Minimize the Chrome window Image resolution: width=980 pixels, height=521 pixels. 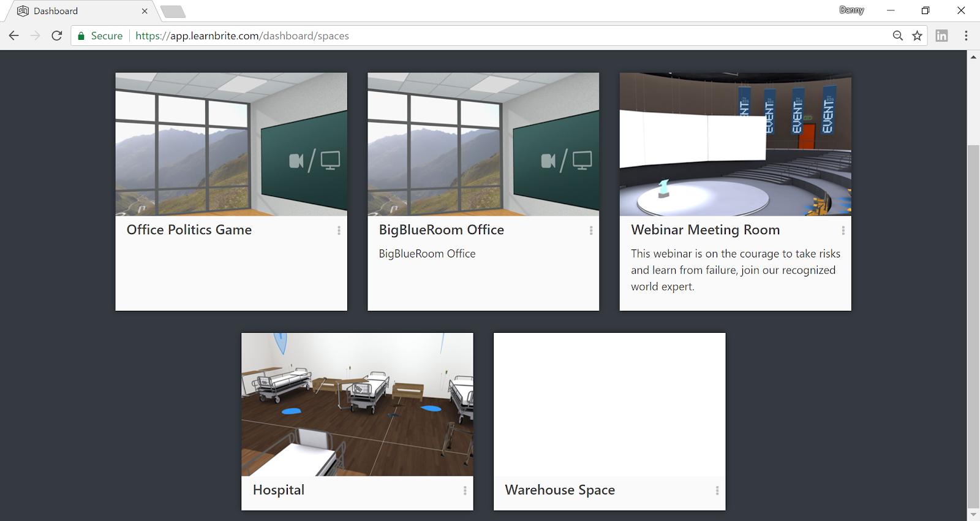891,10
